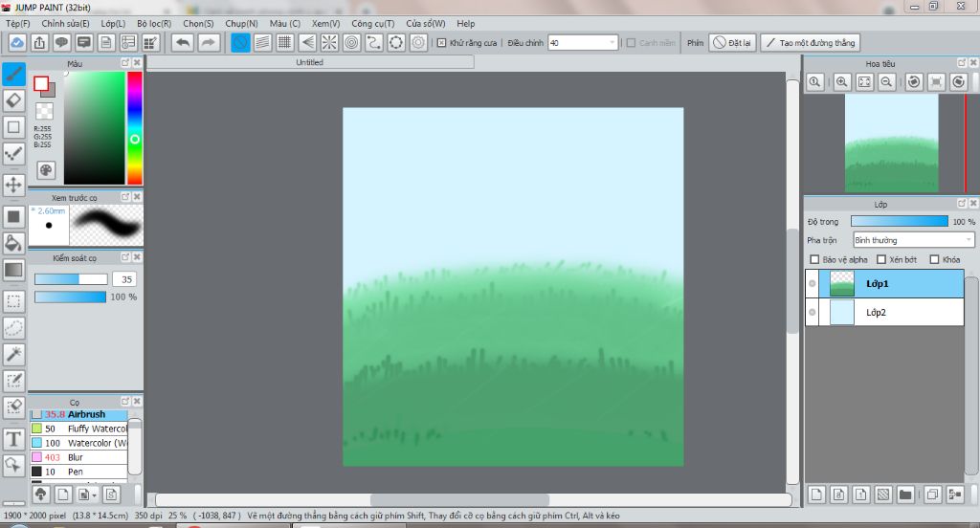The height and width of the screenshot is (528, 980).
Task: Click the cloud save toolbar icon
Action: click(x=17, y=42)
